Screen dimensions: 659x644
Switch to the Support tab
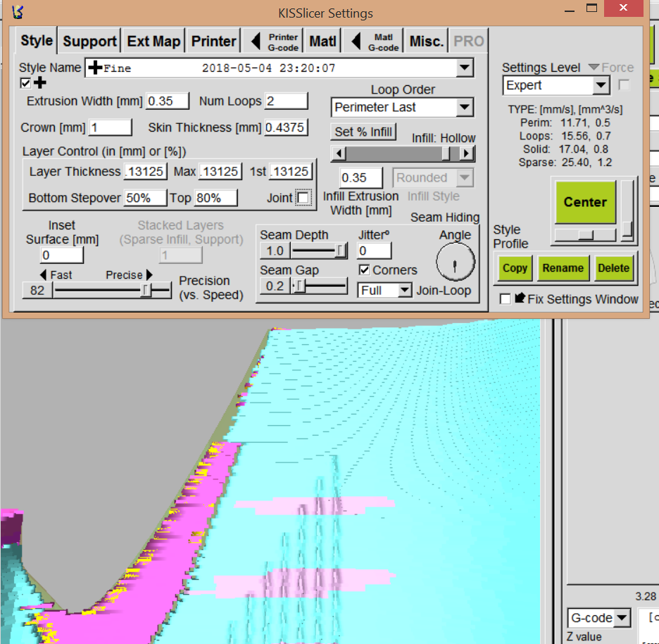[89, 41]
